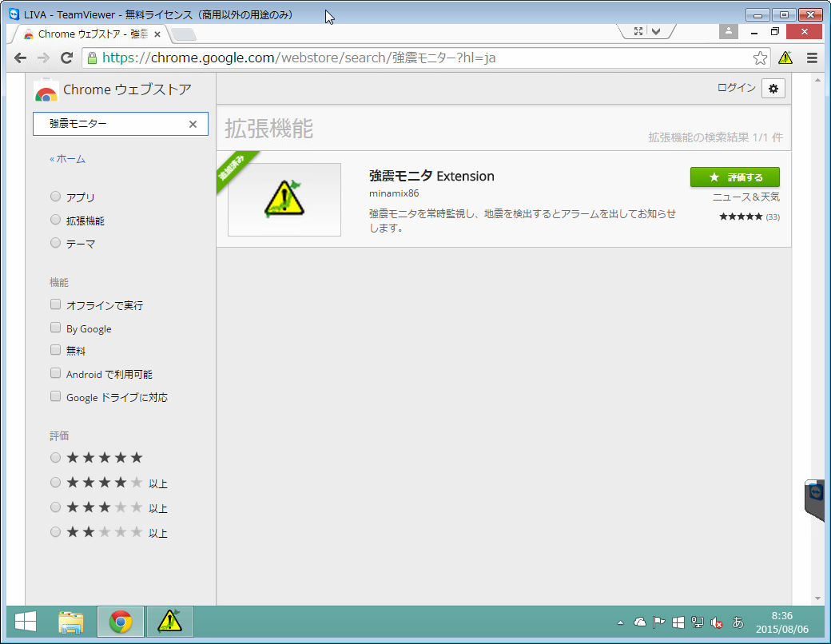Select four stars and up rating
Viewport: 831px width, 644px height.
[x=55, y=483]
